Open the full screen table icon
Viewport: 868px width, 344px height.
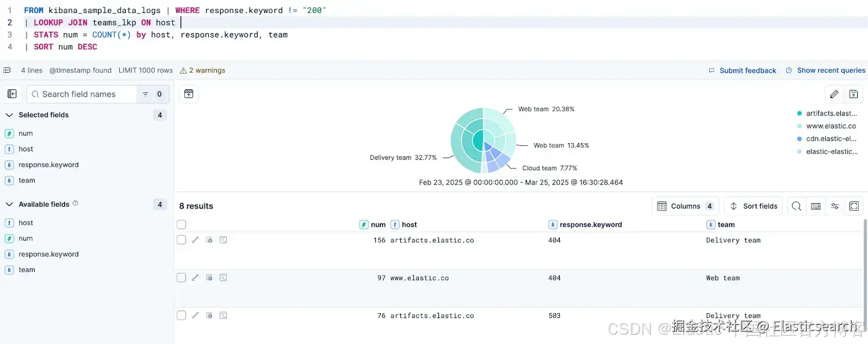[854, 206]
